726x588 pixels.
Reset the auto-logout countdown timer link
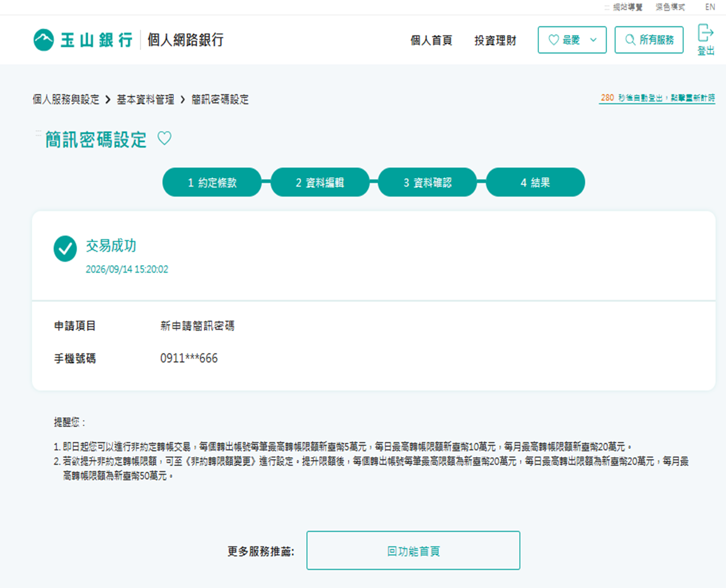click(x=657, y=98)
